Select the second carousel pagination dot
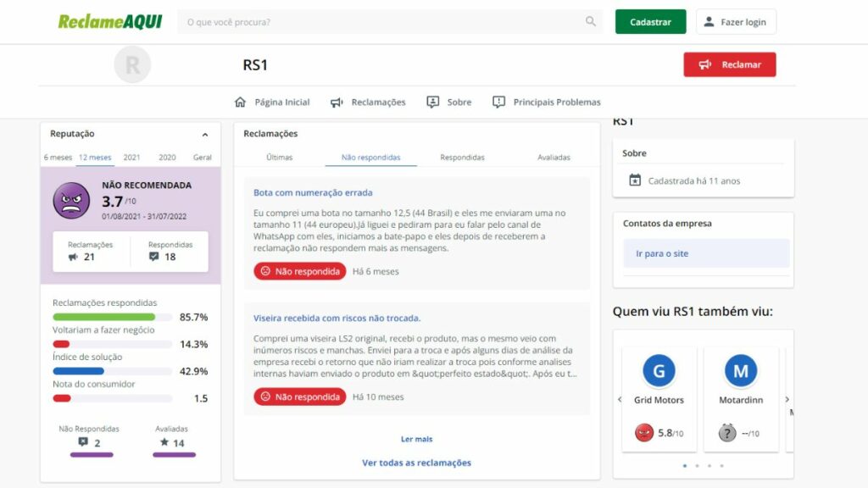This screenshot has height=488, width=868. point(698,465)
